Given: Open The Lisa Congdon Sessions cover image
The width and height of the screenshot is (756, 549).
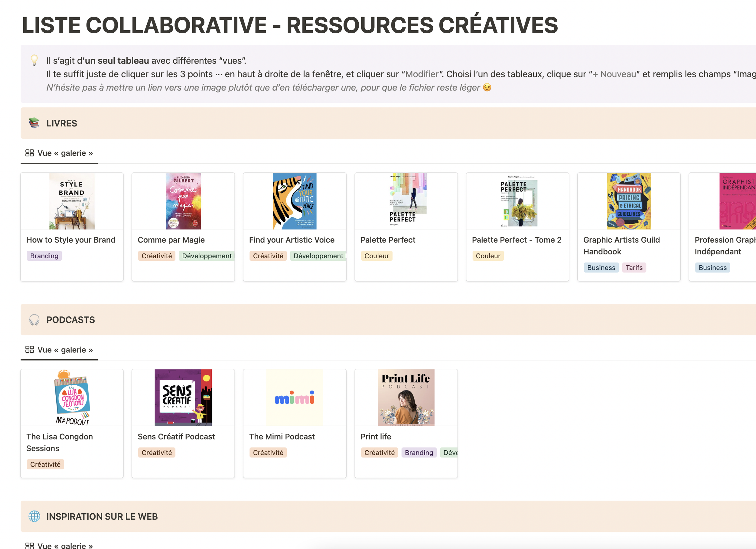Looking at the screenshot, I should point(72,398).
